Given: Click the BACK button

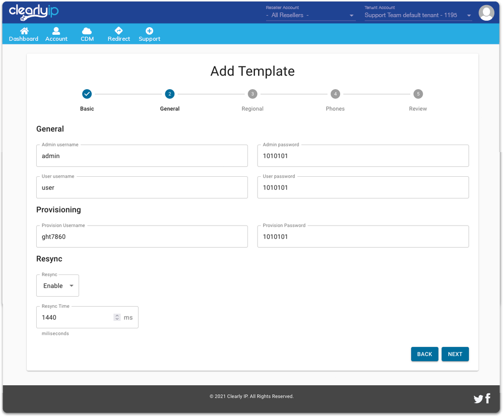Looking at the screenshot, I should click(424, 354).
